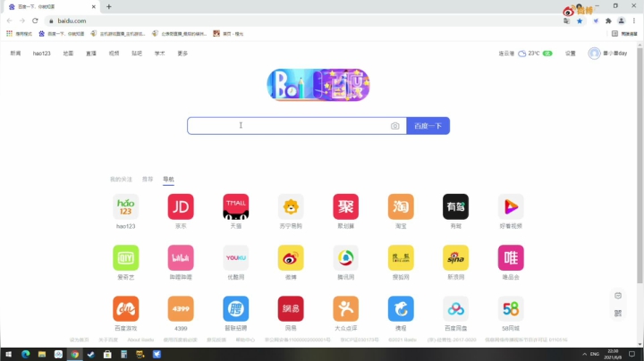Click the animated Baidu doodle logo
Viewport: 644px width, 361px height.
click(x=318, y=85)
